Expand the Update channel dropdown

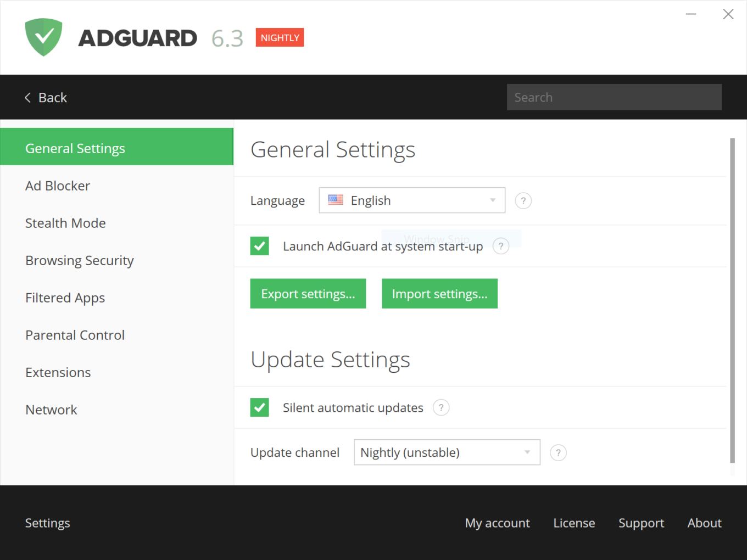tap(447, 452)
